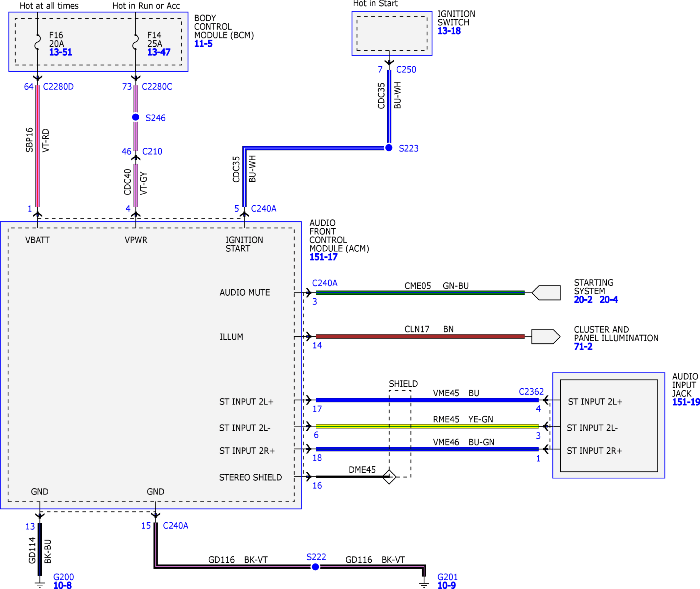Select the C240A label at pin 15
Screen dimensions: 700x589
[176, 526]
